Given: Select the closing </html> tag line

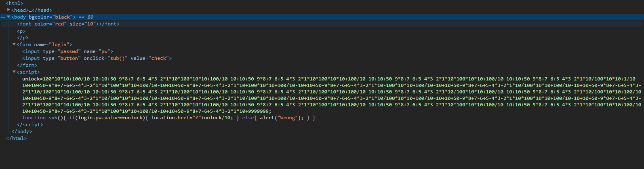Looking at the screenshot, I should [x=16, y=138].
